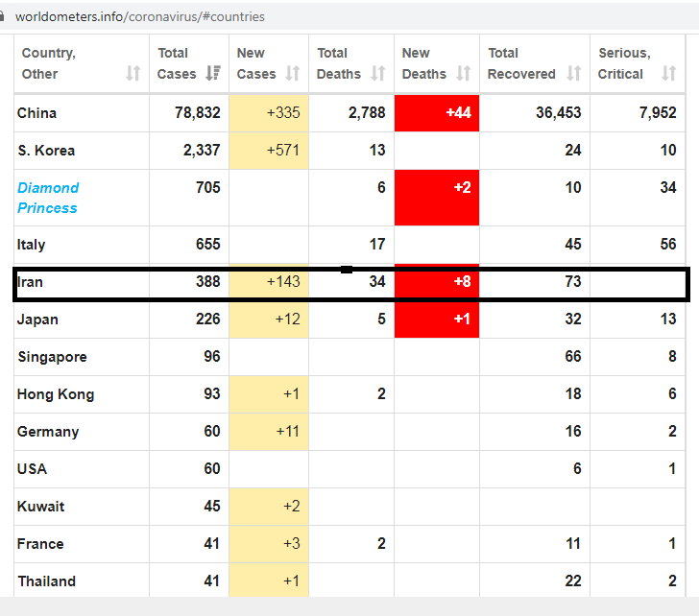This screenshot has width=699, height=616.
Task: Click the New Cases column sort arrows
Action: click(293, 74)
